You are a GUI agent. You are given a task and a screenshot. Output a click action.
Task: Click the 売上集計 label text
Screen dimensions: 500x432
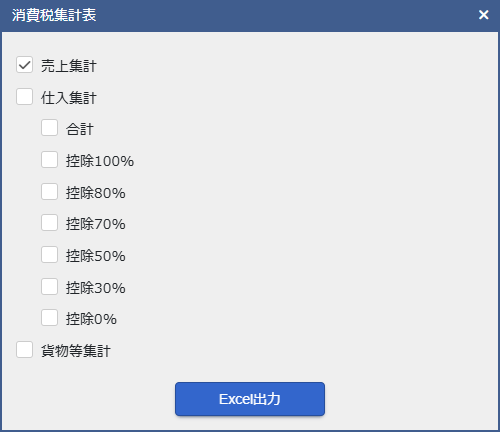click(x=69, y=66)
